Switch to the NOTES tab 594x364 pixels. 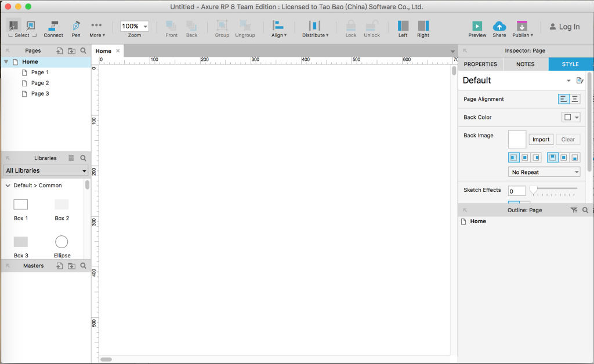[526, 64]
